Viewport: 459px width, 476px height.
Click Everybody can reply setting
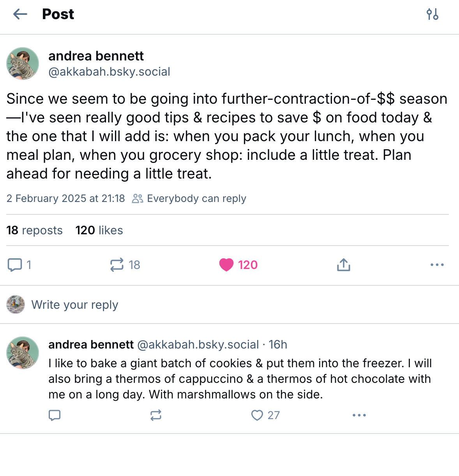189,198
